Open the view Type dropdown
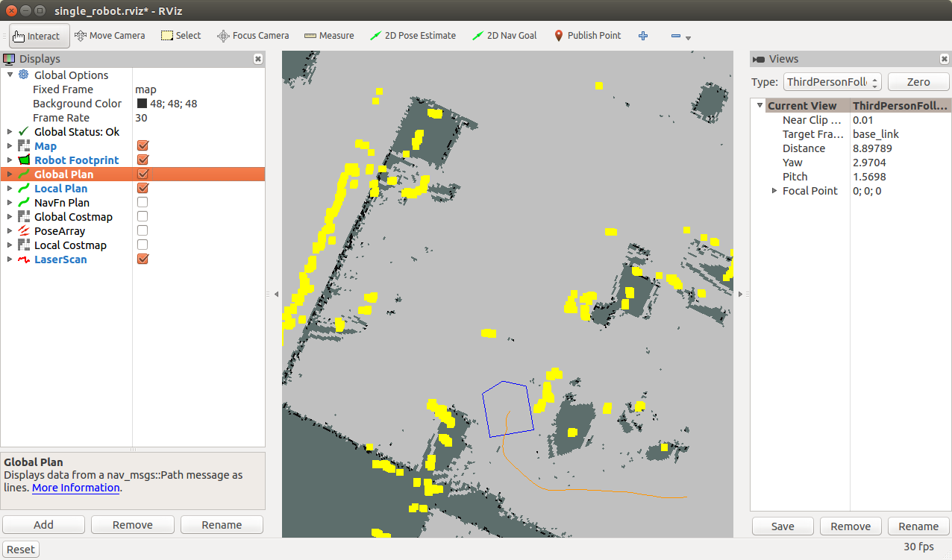952x560 pixels. (833, 82)
